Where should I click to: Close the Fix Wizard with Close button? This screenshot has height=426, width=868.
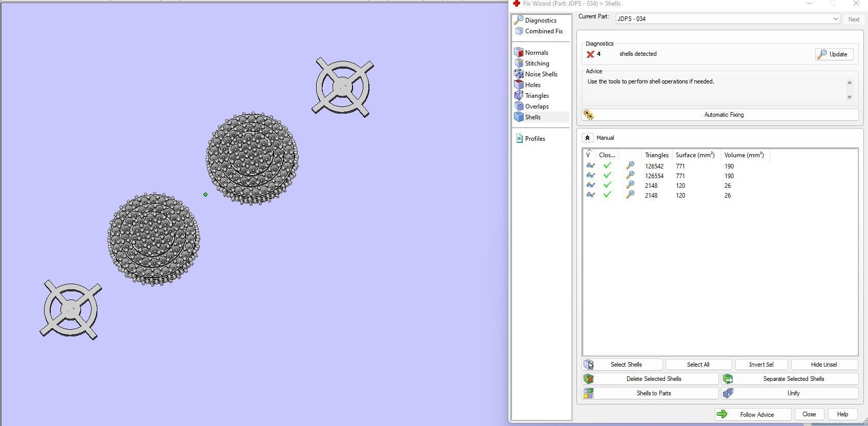point(809,414)
